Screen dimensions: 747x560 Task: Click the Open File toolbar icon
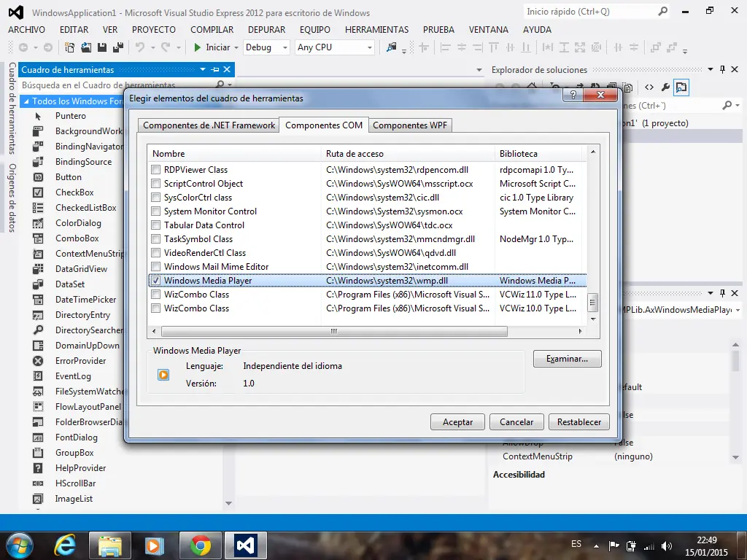click(86, 47)
